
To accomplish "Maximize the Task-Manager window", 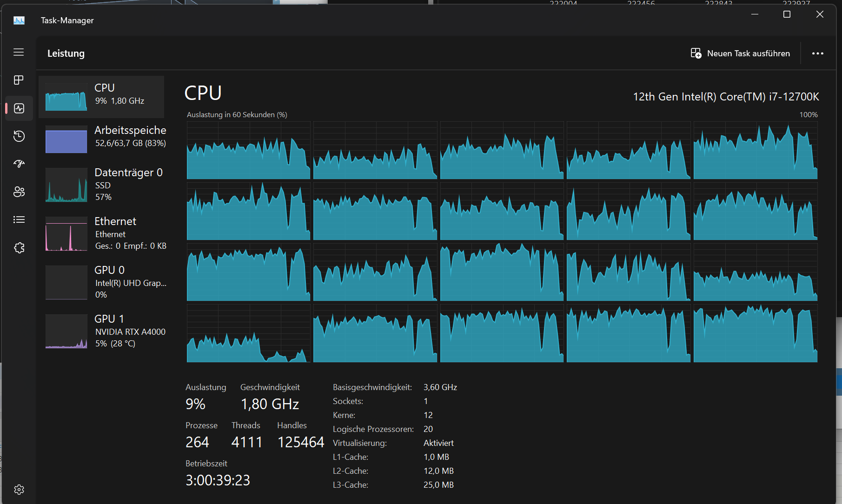I will click(787, 14).
